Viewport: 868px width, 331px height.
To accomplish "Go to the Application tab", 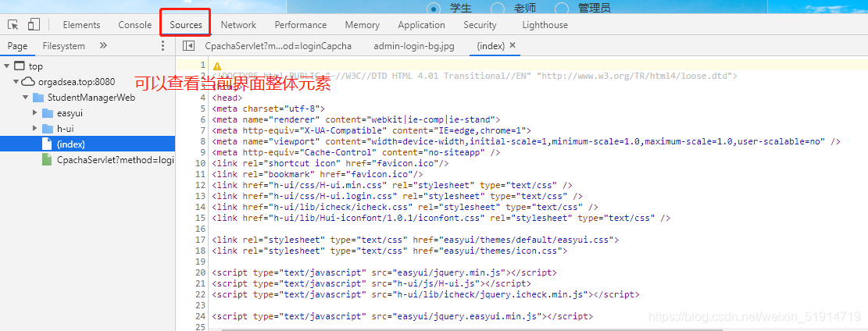I will click(x=421, y=25).
